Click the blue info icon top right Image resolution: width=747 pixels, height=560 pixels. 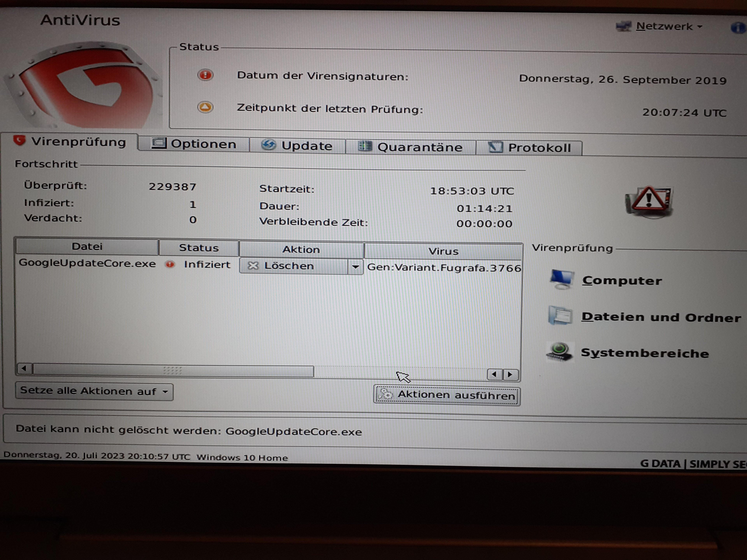(x=738, y=28)
